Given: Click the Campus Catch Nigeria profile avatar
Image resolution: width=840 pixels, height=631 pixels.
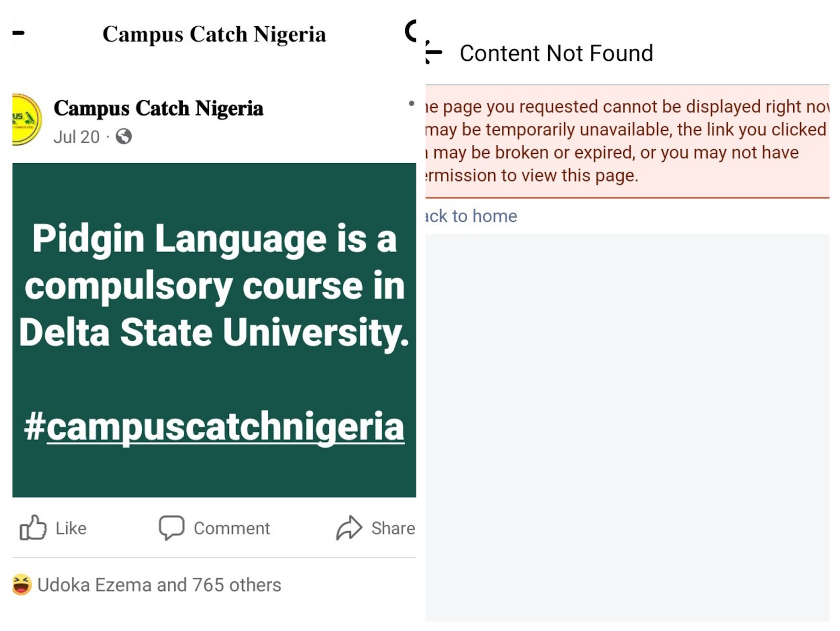Looking at the screenshot, I should coord(26,120).
